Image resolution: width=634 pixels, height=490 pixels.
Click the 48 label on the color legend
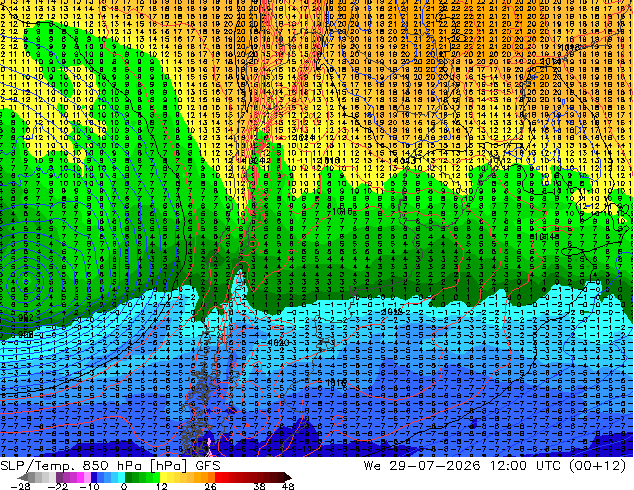point(288,486)
